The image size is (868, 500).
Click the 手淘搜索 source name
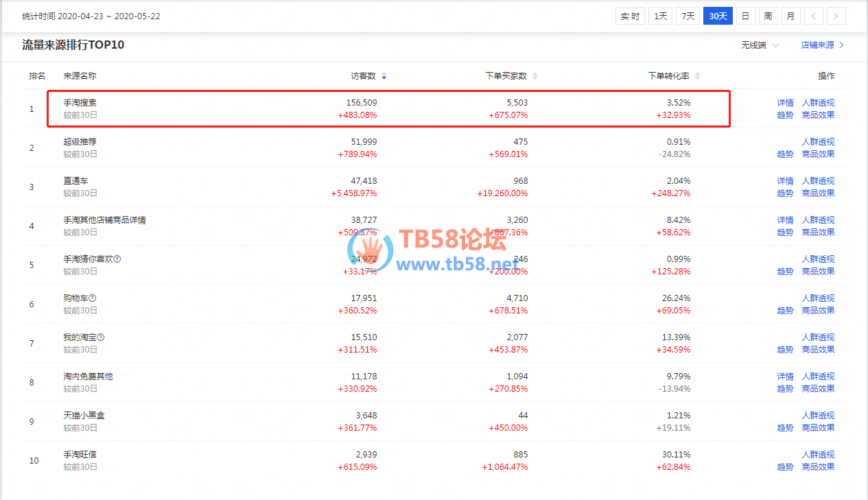[x=80, y=103]
